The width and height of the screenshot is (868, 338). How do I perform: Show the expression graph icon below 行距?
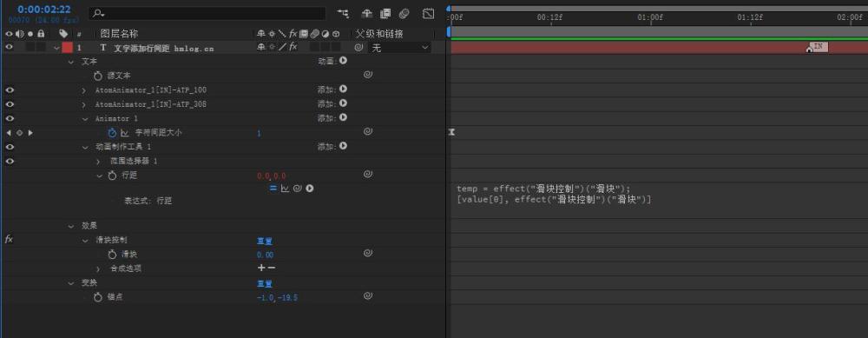click(285, 189)
